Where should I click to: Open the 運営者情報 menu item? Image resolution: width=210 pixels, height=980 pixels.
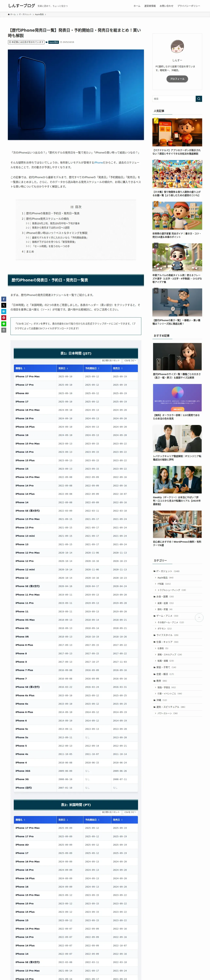click(x=150, y=6)
